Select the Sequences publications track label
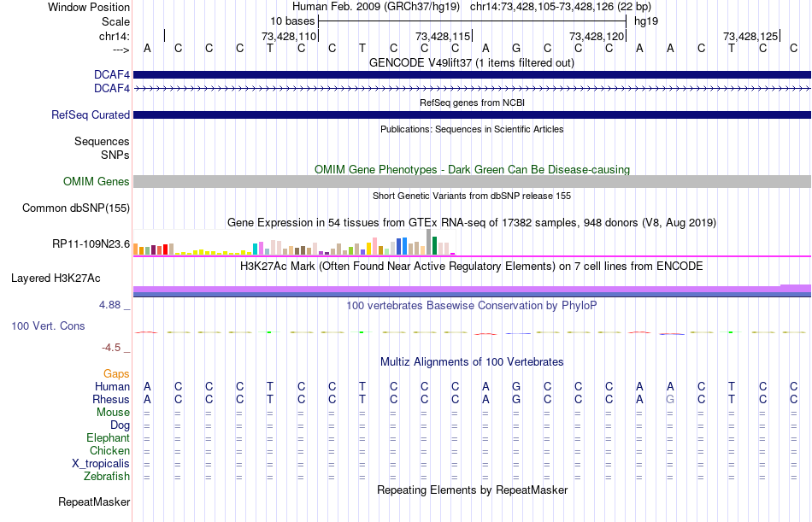This screenshot has height=522, width=812. point(102,142)
